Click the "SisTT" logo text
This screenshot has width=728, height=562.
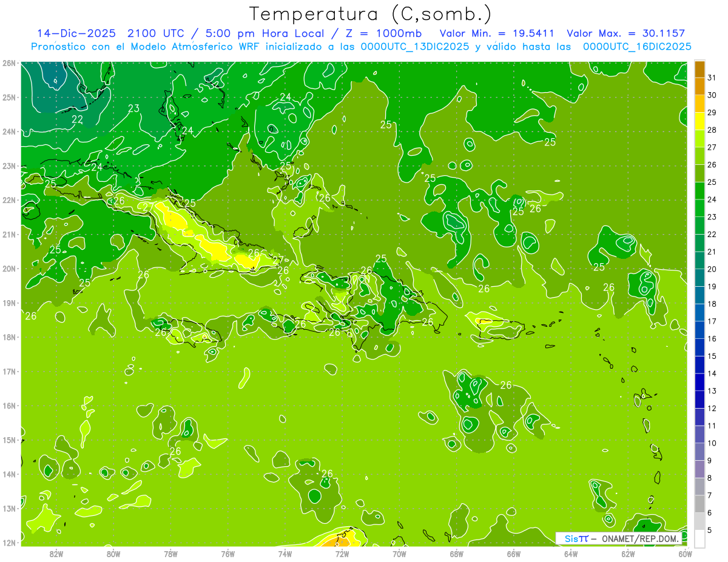[576, 538]
